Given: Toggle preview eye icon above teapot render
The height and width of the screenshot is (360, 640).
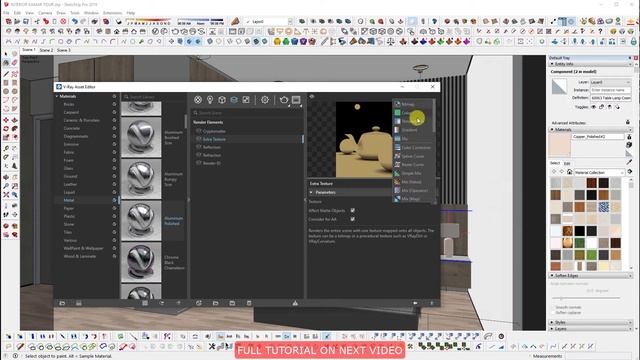Looking at the screenshot, I should 312,96.
